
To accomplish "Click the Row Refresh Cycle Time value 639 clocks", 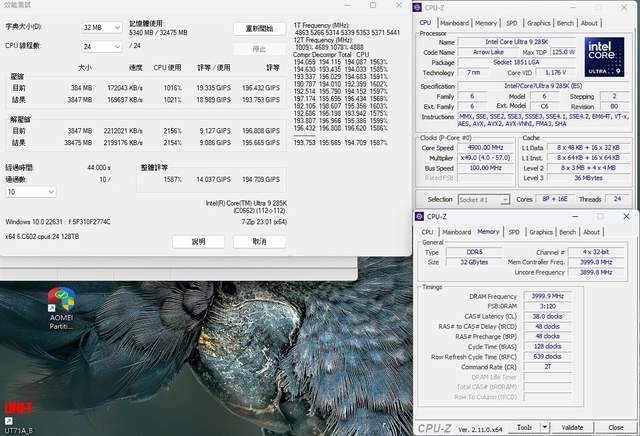I will pos(547,356).
